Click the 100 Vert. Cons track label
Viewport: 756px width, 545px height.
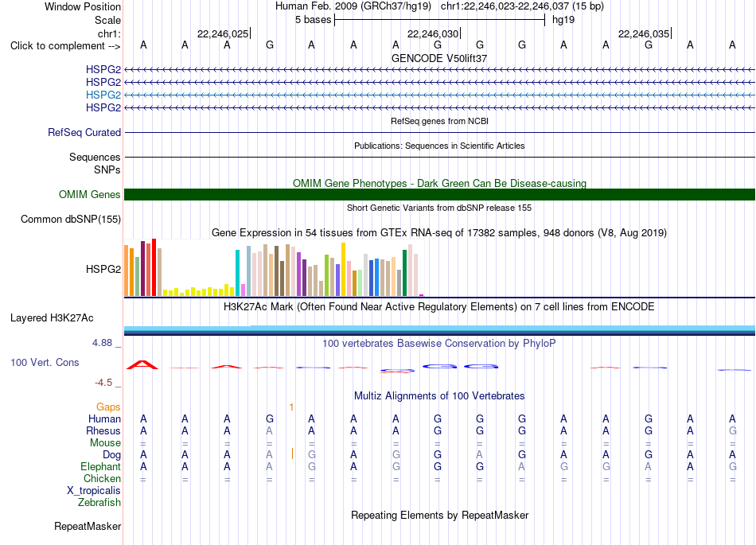pos(45,362)
